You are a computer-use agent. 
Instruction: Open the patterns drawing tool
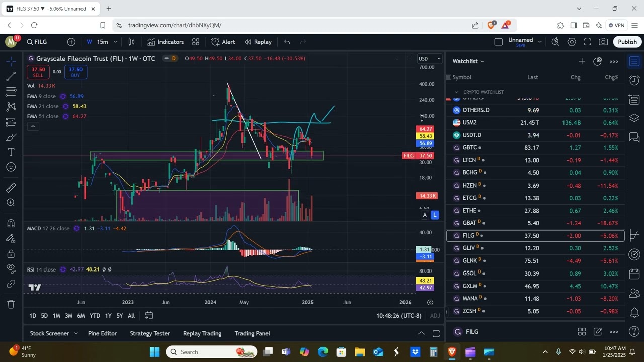click(x=11, y=107)
